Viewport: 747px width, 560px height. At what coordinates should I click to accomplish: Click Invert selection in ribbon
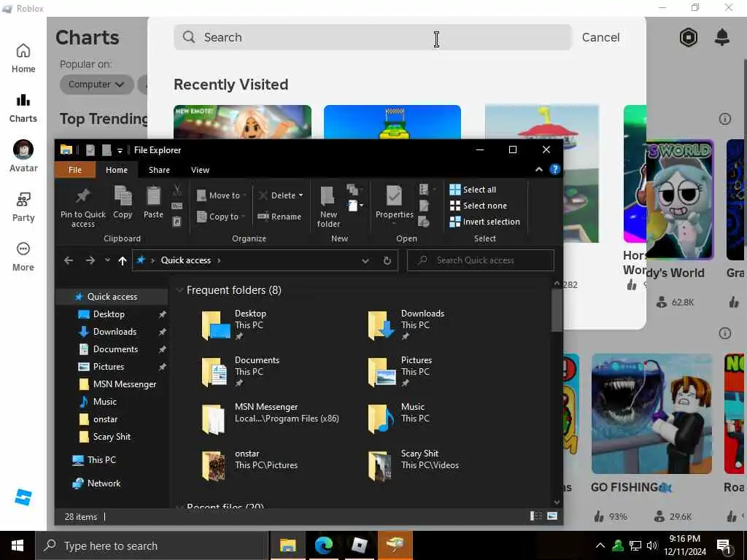485,222
